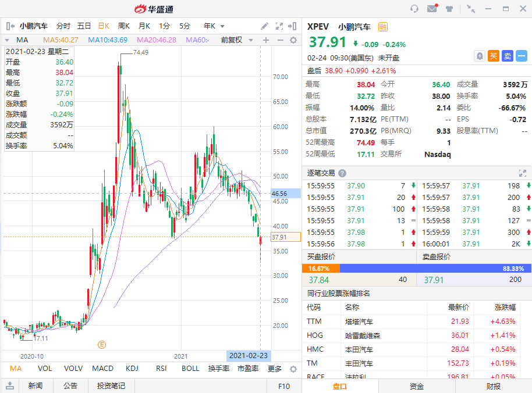Image resolution: width=532 pixels, height=393 pixels.
Task: Open the 新闻 news tab
Action: [x=36, y=385]
